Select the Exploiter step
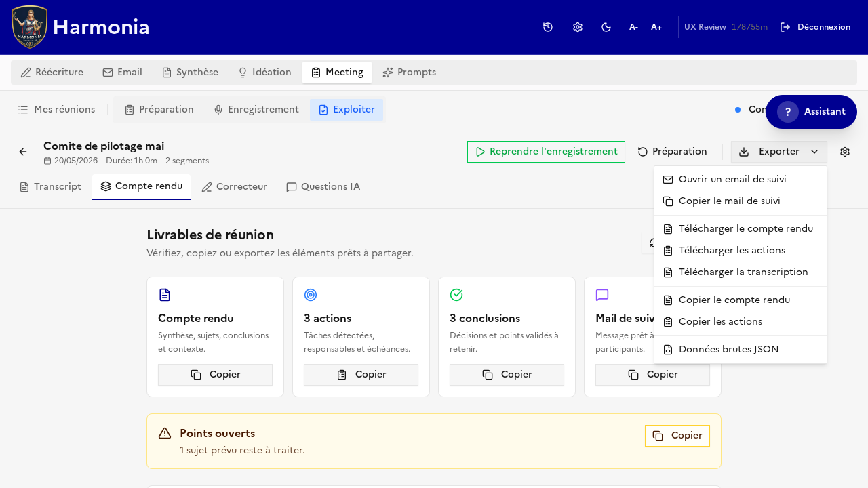 click(x=347, y=110)
